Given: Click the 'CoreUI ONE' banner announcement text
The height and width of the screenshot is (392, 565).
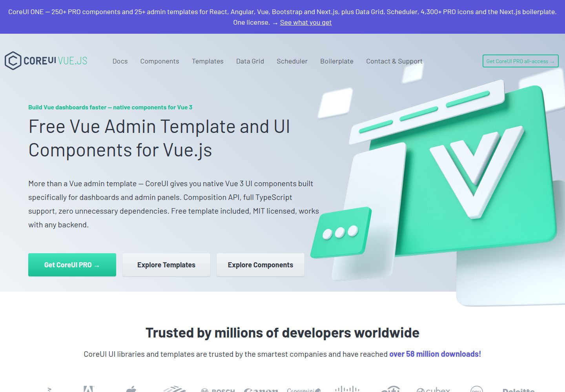Looking at the screenshot, I should point(282,17).
